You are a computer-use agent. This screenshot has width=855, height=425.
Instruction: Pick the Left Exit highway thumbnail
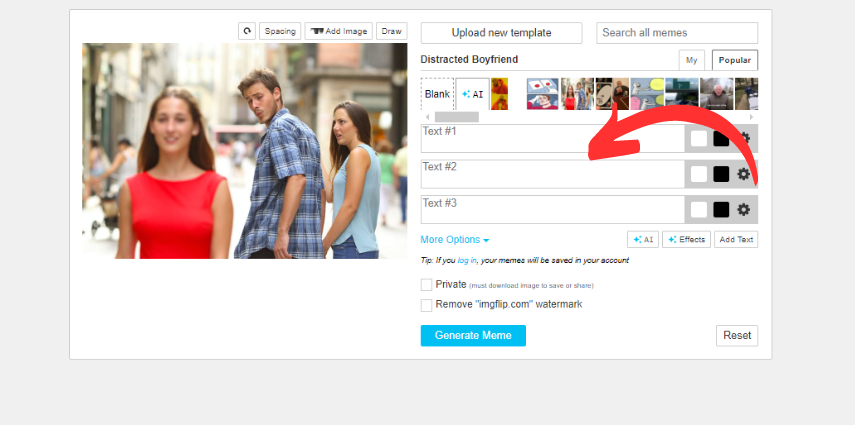tap(682, 94)
